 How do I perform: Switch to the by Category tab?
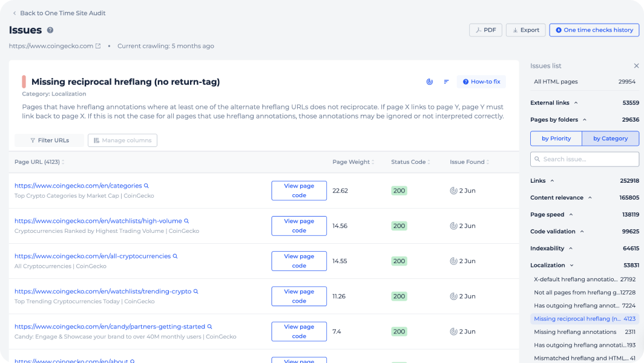[x=610, y=139]
